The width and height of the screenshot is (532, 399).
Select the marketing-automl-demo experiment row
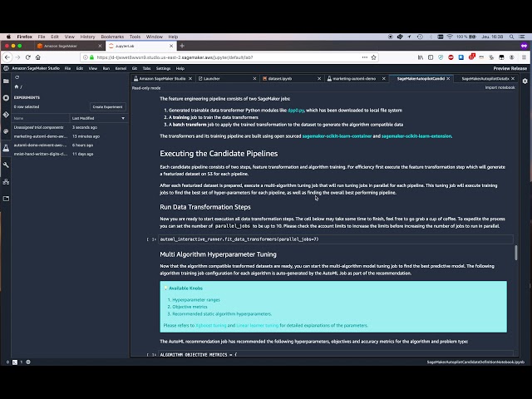point(70,136)
